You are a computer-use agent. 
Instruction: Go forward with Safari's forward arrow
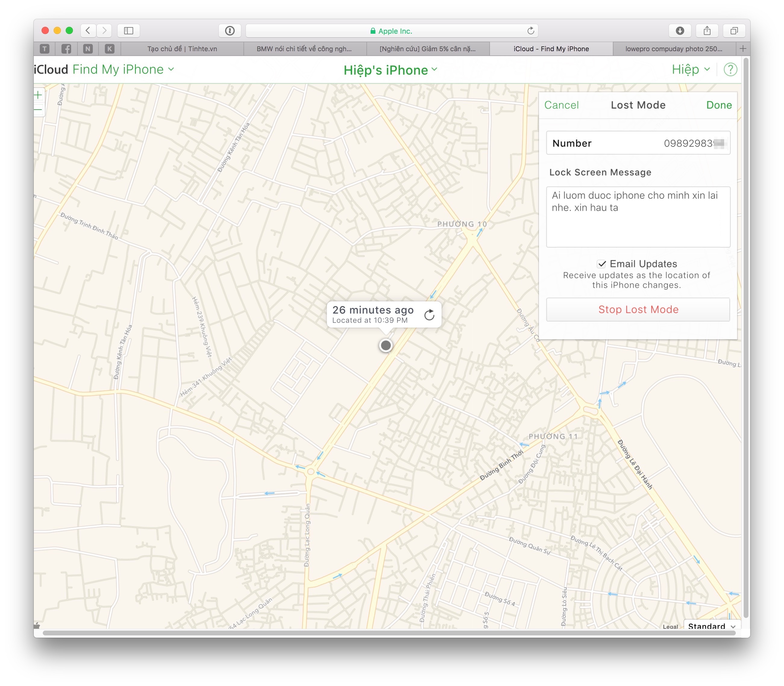coord(104,31)
